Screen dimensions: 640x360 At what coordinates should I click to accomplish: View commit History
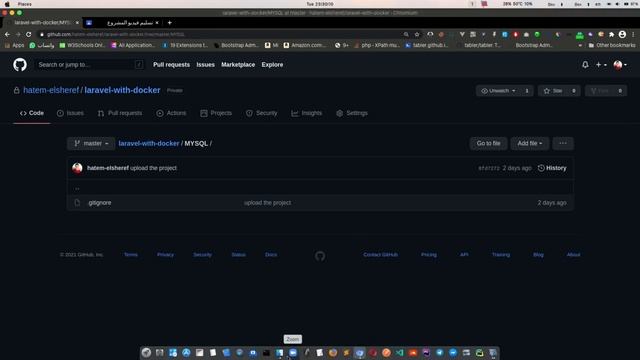click(x=552, y=168)
